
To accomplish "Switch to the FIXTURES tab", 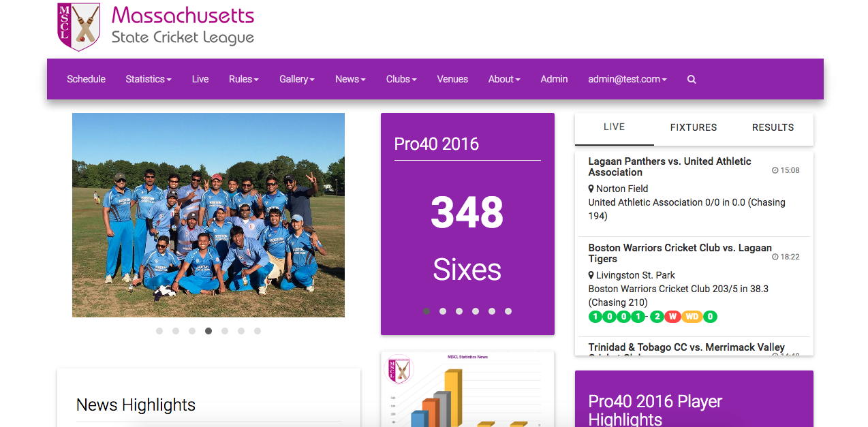I will click(694, 127).
